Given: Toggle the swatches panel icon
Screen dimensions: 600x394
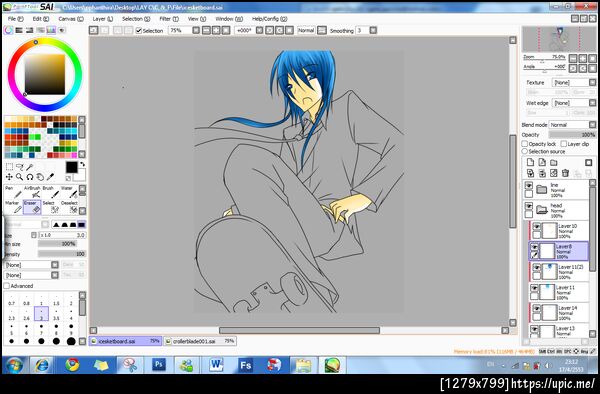Looking at the screenshot, I should tap(51, 30).
